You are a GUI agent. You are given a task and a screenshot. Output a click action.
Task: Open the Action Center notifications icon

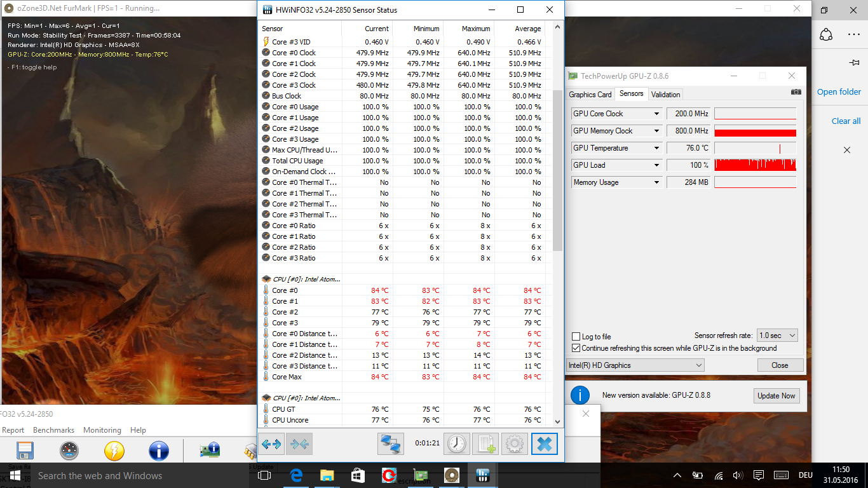pyautogui.click(x=758, y=475)
